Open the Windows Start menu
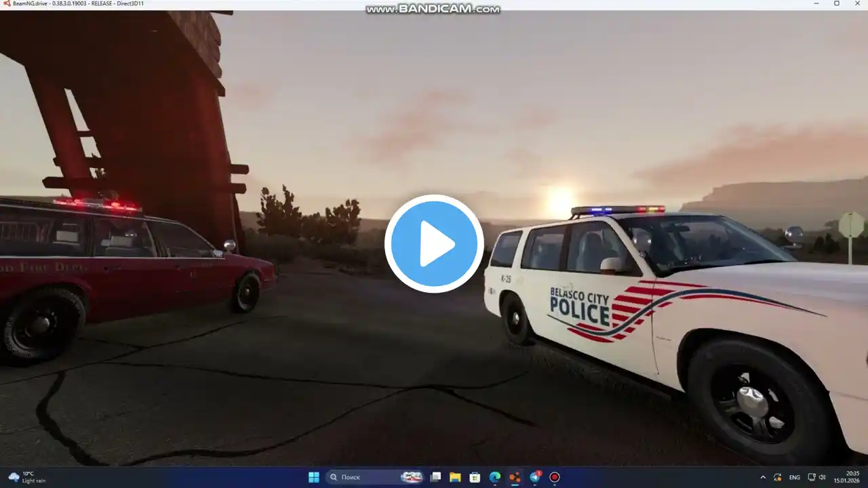This screenshot has width=868, height=488. (x=314, y=477)
